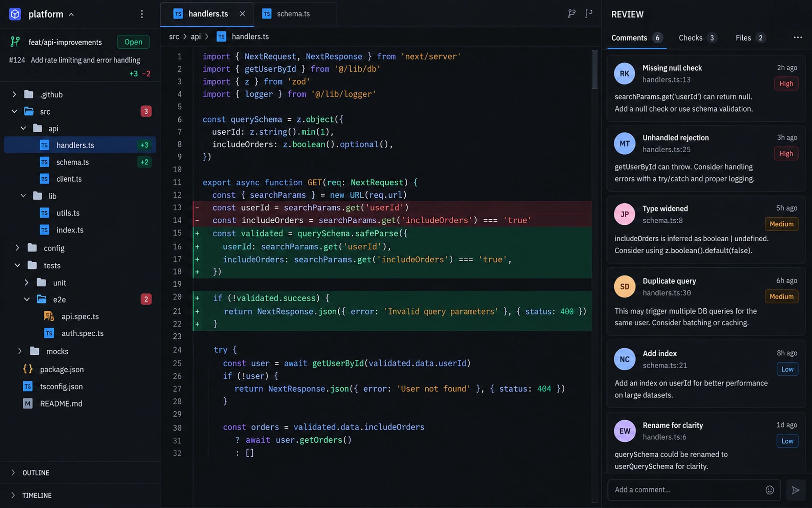Click the RK avatar on Missing null check

click(624, 73)
